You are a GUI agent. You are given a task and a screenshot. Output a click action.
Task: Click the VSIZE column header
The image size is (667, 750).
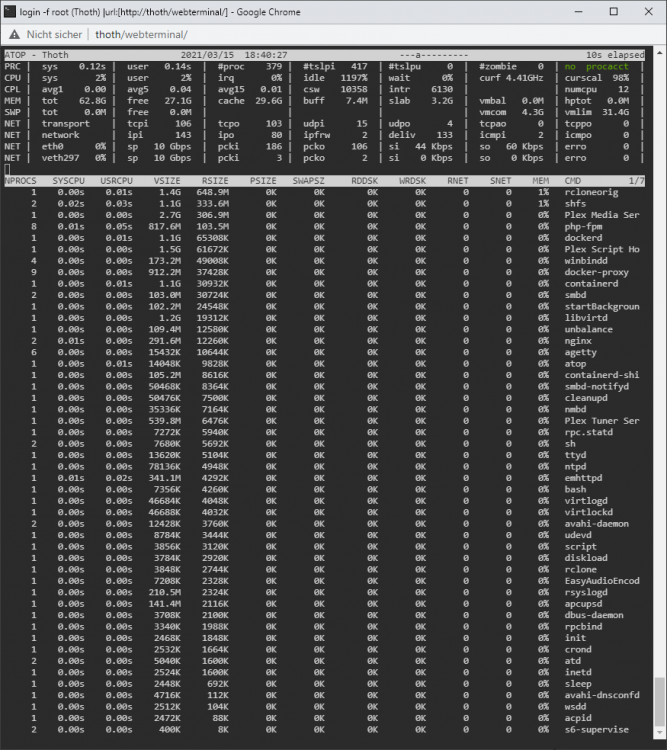[167, 181]
